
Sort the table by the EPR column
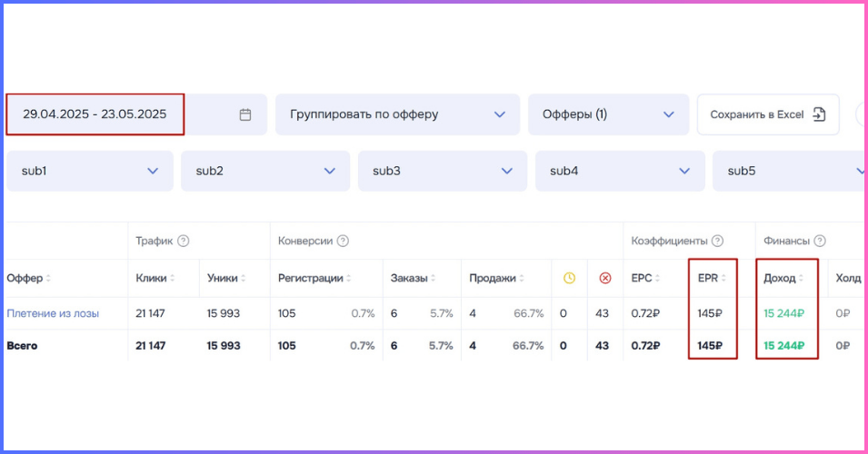pyautogui.click(x=712, y=278)
